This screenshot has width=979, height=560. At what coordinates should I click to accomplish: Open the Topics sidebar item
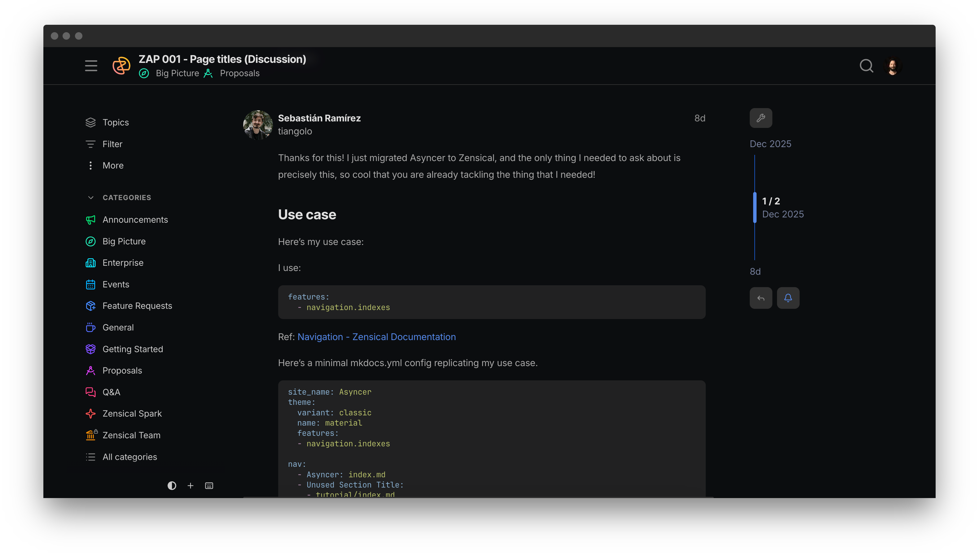tap(115, 122)
